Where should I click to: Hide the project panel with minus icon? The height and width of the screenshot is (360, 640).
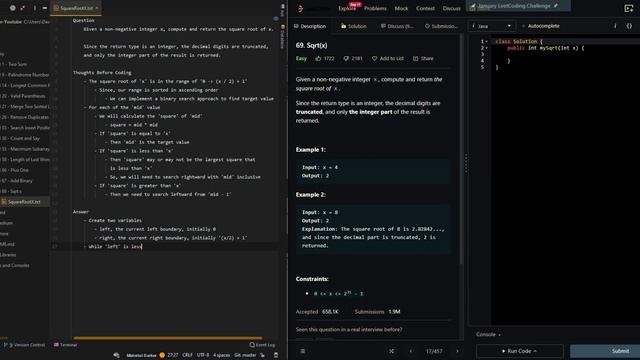(44, 8)
